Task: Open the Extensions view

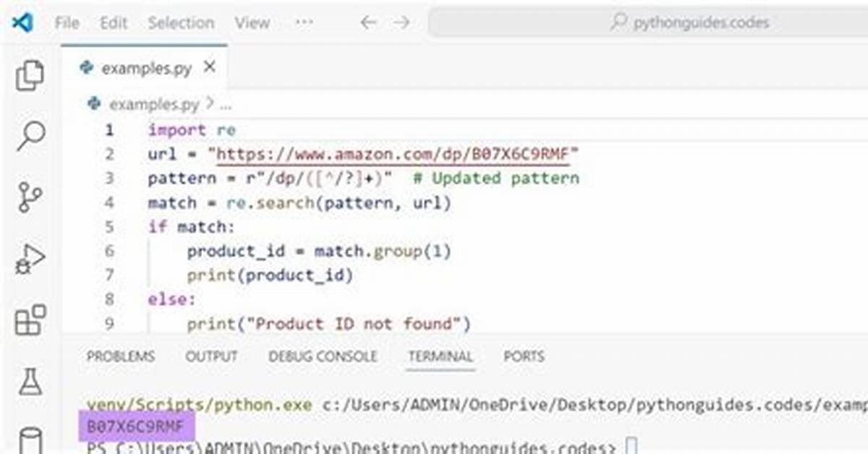Action: (x=30, y=320)
